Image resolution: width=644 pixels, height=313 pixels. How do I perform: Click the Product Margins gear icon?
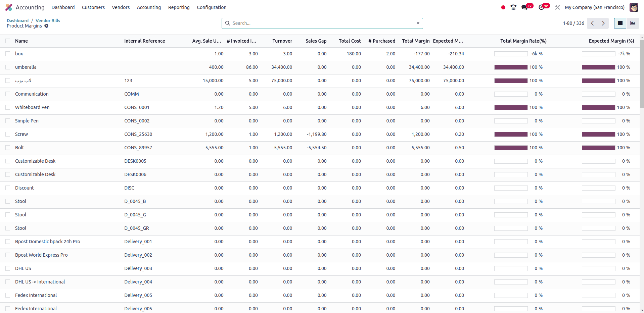46,26
